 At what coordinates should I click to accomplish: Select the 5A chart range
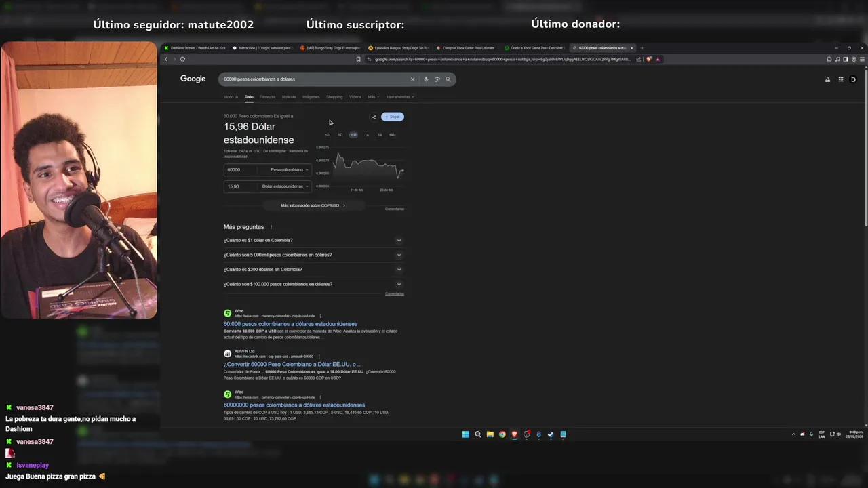[380, 135]
